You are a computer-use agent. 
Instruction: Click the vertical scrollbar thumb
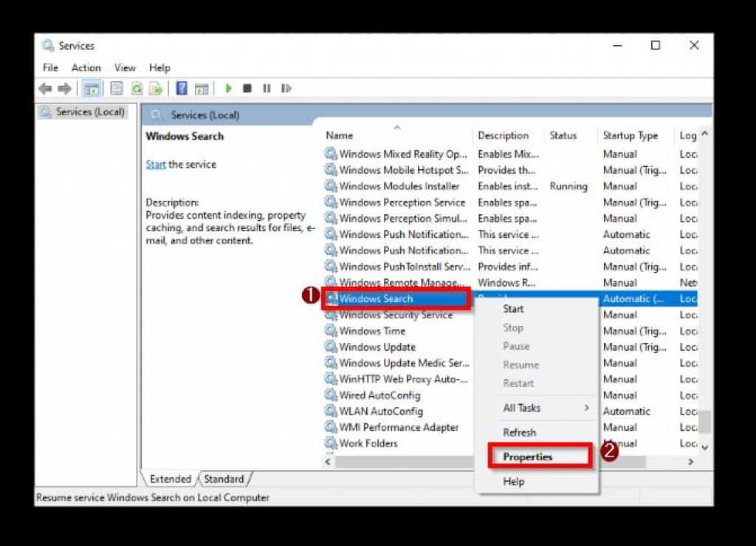[x=705, y=423]
